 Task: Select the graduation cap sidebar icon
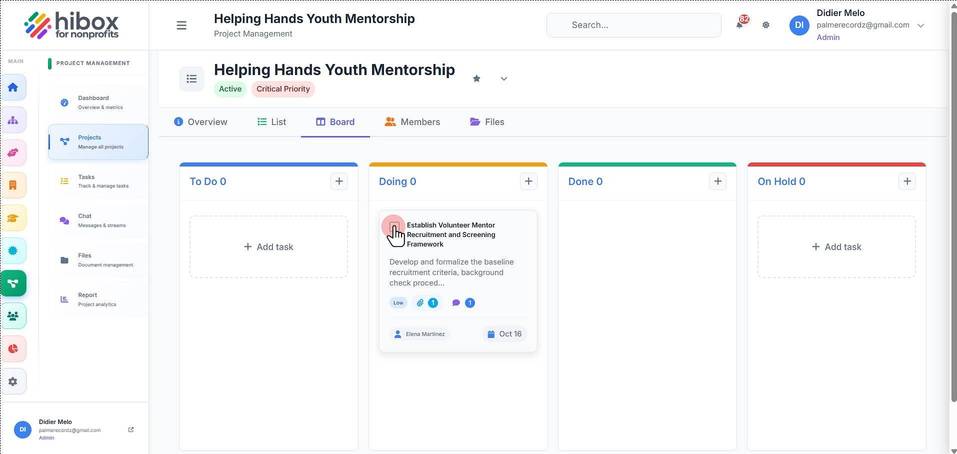13,218
